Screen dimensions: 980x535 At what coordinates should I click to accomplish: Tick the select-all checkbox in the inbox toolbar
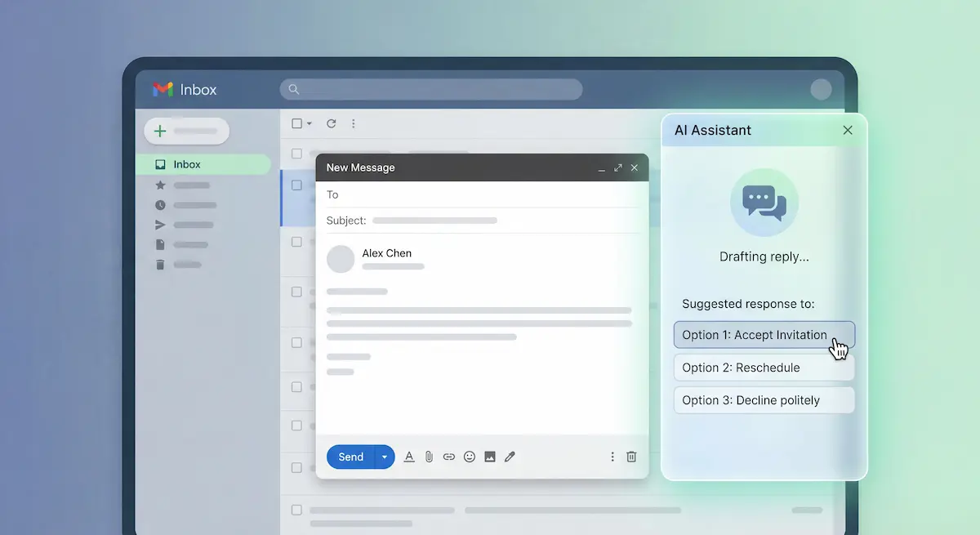297,123
